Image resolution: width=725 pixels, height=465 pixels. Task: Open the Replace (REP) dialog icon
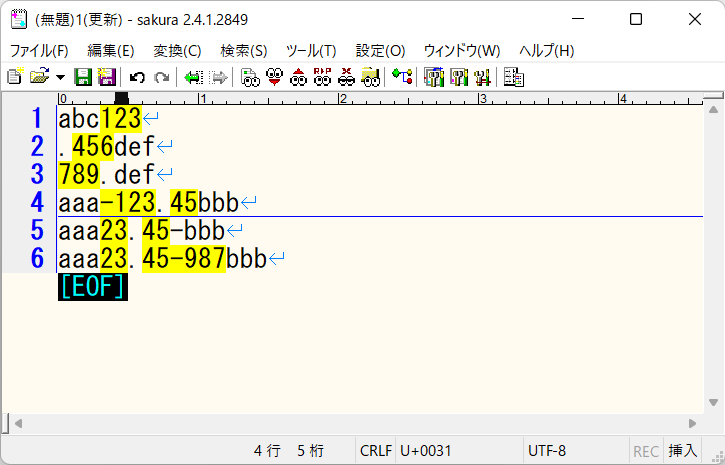(322, 77)
